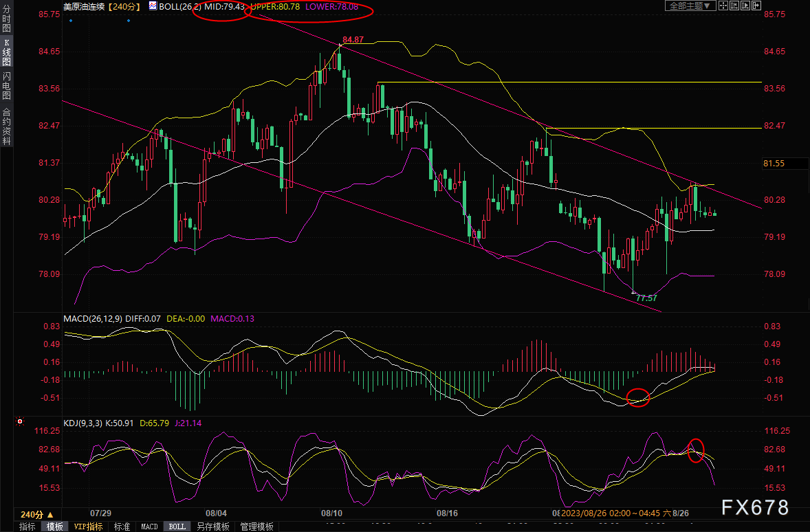Click the 另存模板 save template button
The image size is (810, 532).
tap(212, 527)
